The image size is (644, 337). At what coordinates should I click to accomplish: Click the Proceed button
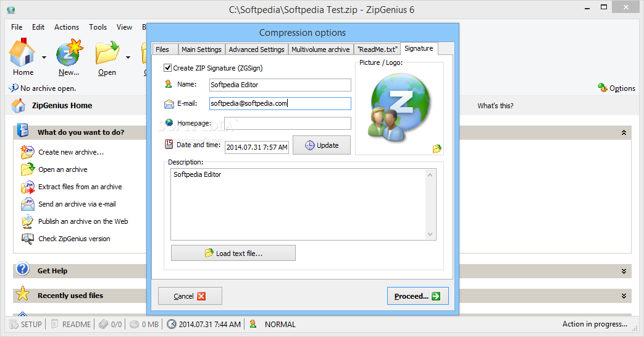417,296
